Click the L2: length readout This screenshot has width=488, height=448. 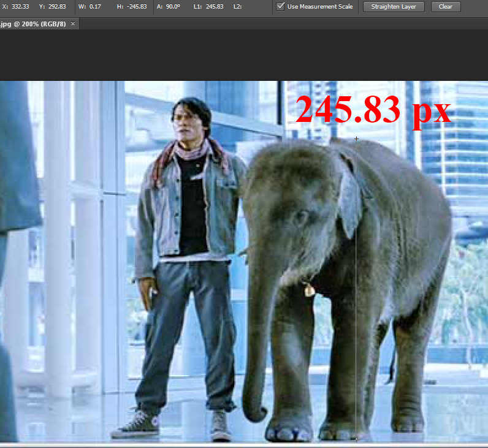237,7
